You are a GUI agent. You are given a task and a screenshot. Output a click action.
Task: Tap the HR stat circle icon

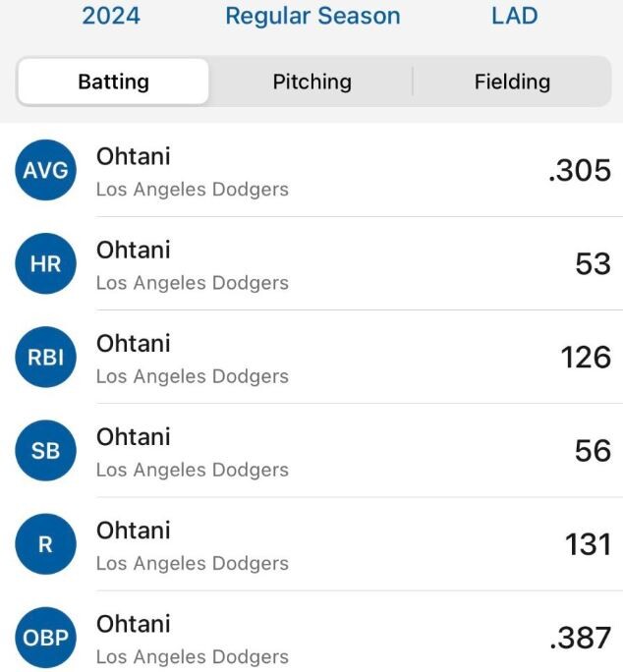pyautogui.click(x=45, y=263)
